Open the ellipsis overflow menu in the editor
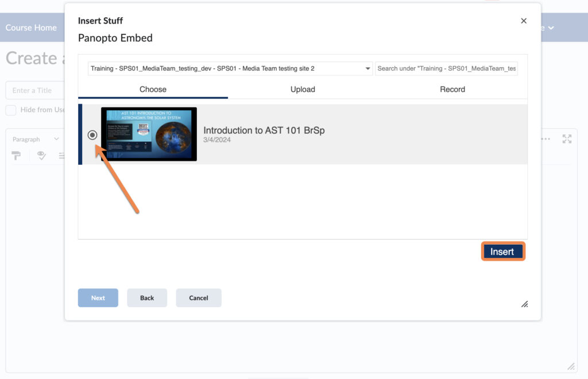Screen dimensions: 588x379 [x=544, y=139]
